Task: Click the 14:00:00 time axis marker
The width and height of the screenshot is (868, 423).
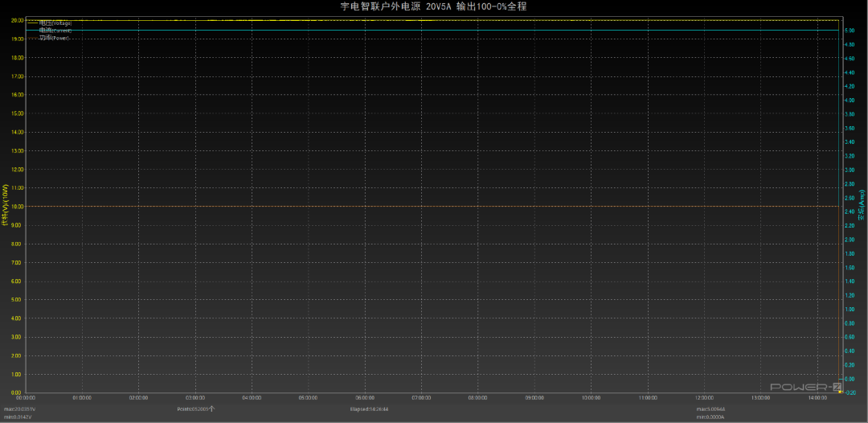Action: 817,397
